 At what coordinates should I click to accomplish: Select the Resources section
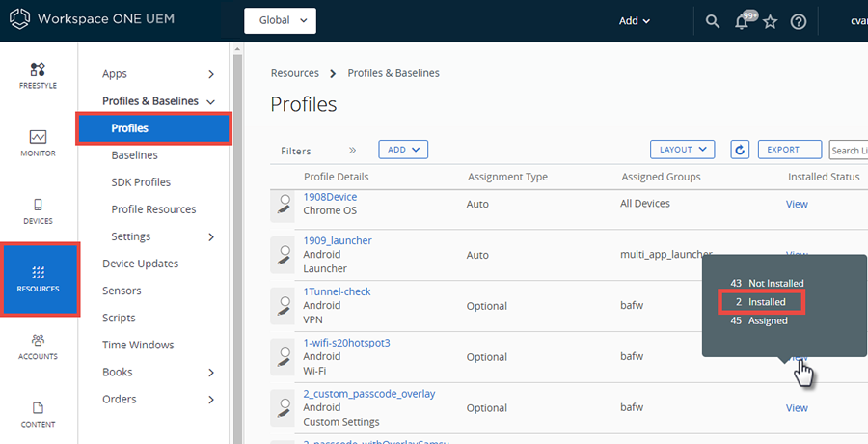[39, 279]
